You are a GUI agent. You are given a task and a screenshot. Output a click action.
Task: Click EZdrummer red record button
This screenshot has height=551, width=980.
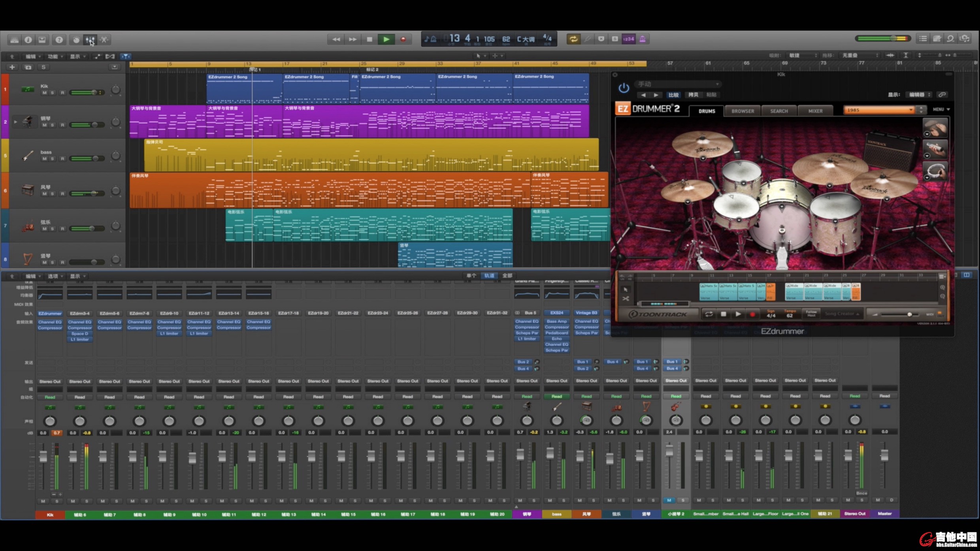(752, 314)
